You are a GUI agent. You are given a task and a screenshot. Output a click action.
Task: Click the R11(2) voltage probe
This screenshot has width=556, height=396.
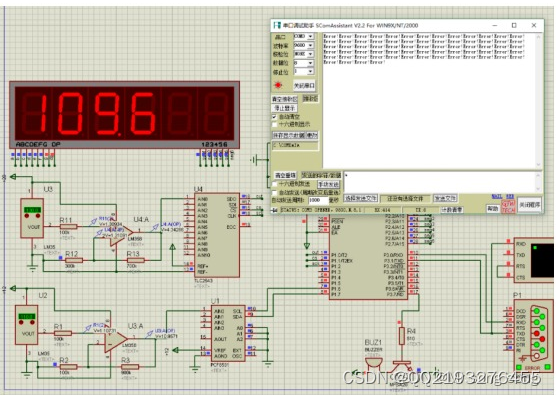coord(93,222)
